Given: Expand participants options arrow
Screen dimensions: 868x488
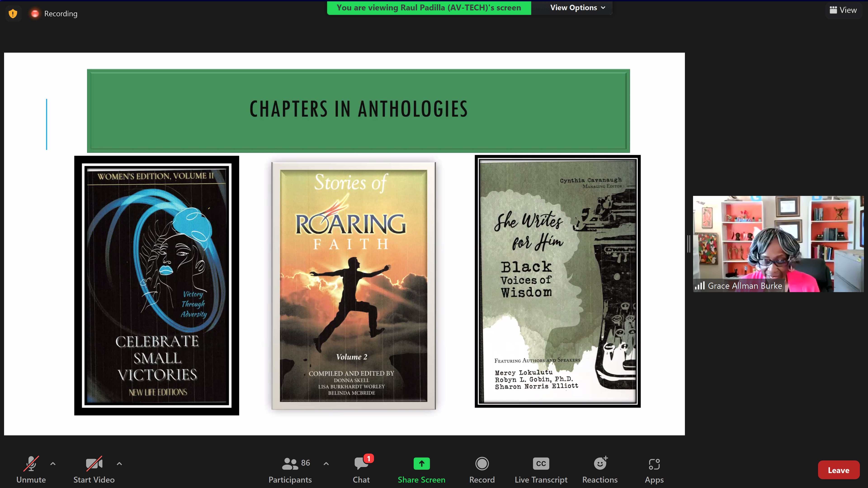Looking at the screenshot, I should point(326,463).
